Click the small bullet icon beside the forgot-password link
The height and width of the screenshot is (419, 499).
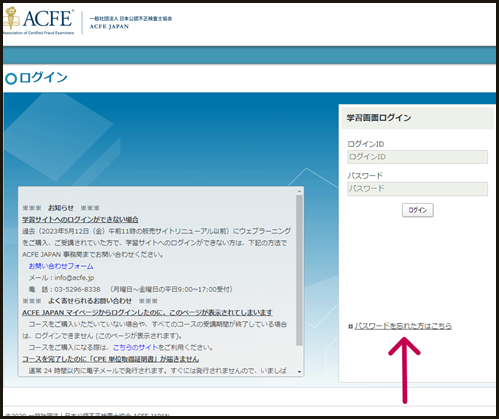[350, 327]
